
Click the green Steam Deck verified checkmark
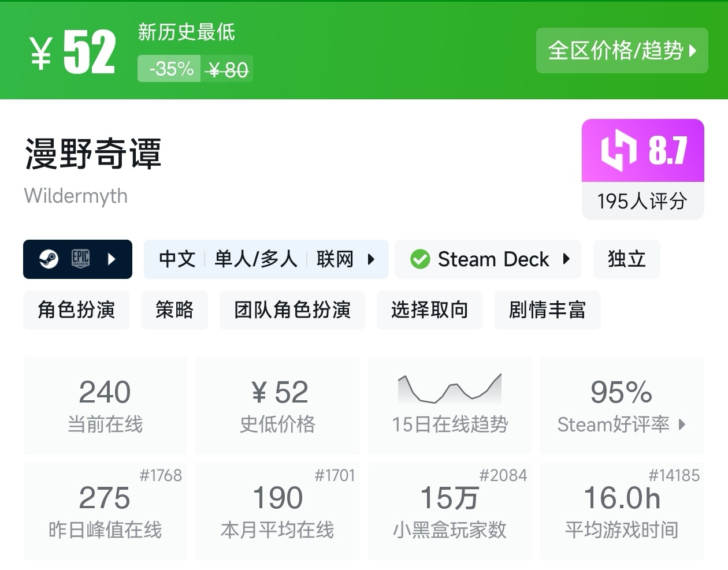(x=420, y=259)
